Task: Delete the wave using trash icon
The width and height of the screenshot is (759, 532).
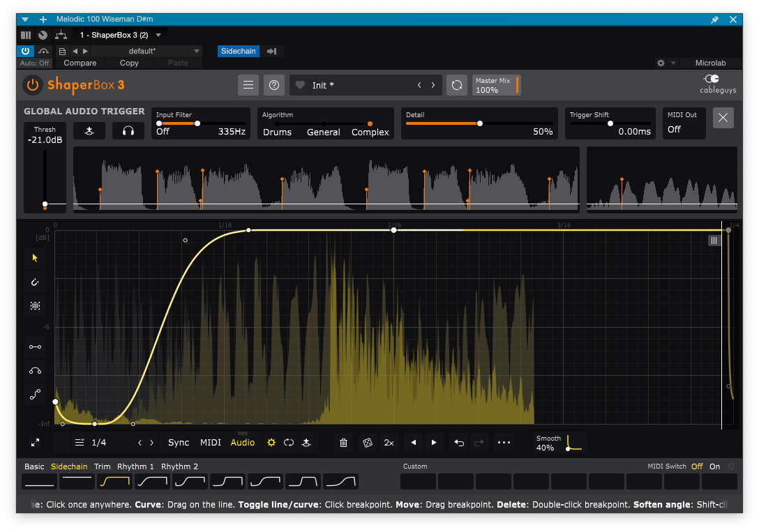Action: (343, 443)
